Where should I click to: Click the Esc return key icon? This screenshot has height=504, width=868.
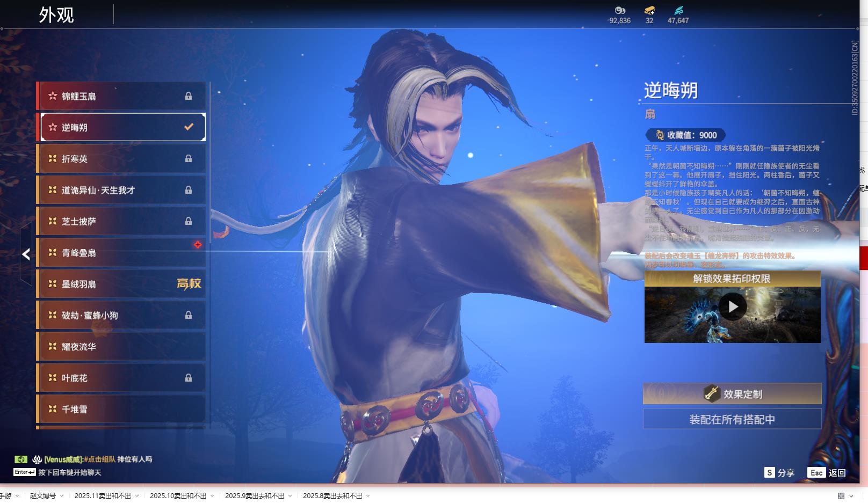816,472
